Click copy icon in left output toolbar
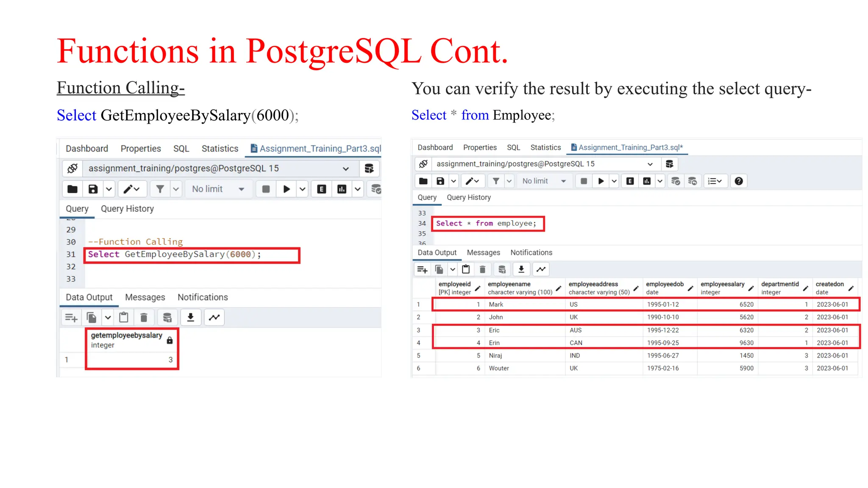Image resolution: width=868 pixels, height=488 pixels. tap(92, 317)
